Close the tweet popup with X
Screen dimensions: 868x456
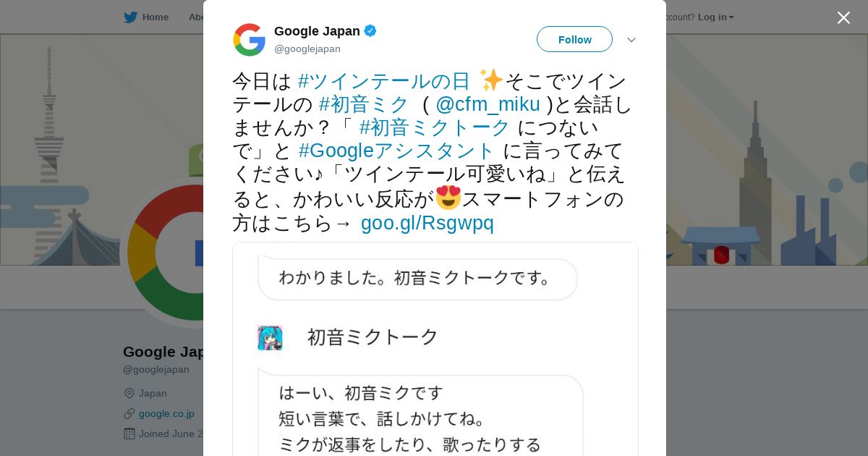(843, 18)
